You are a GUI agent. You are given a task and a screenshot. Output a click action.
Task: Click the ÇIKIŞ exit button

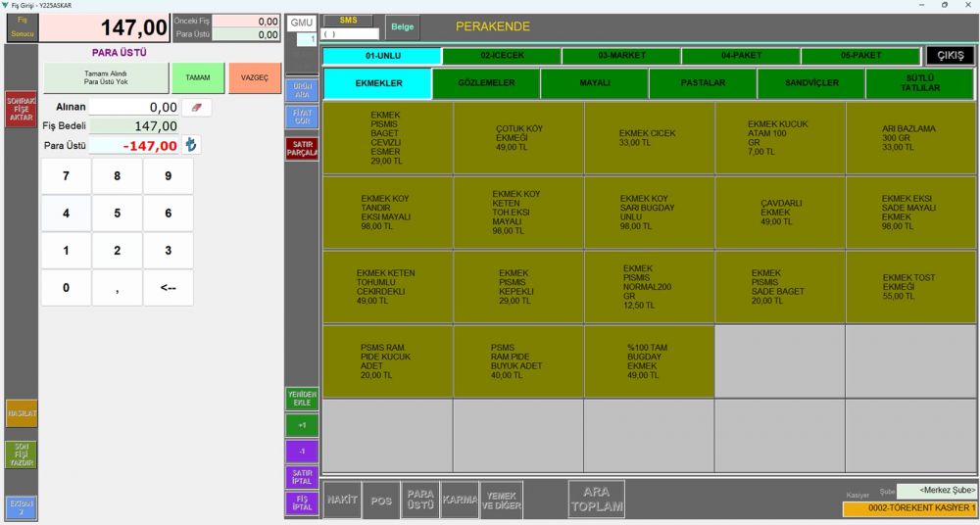click(950, 56)
